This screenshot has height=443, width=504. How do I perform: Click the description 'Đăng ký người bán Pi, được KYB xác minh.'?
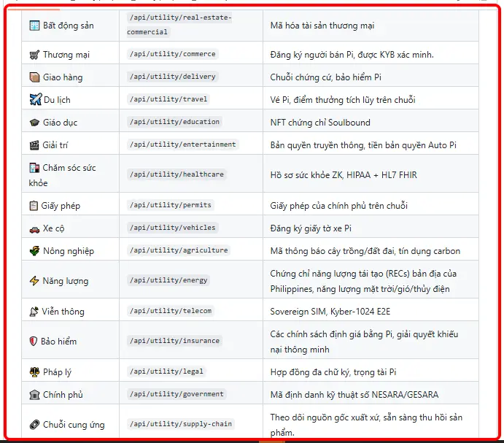point(352,55)
